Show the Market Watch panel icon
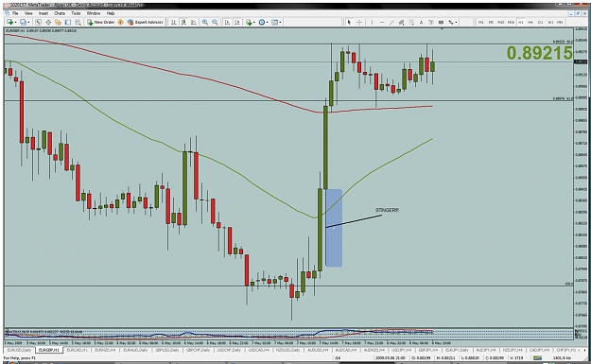 (x=38, y=23)
